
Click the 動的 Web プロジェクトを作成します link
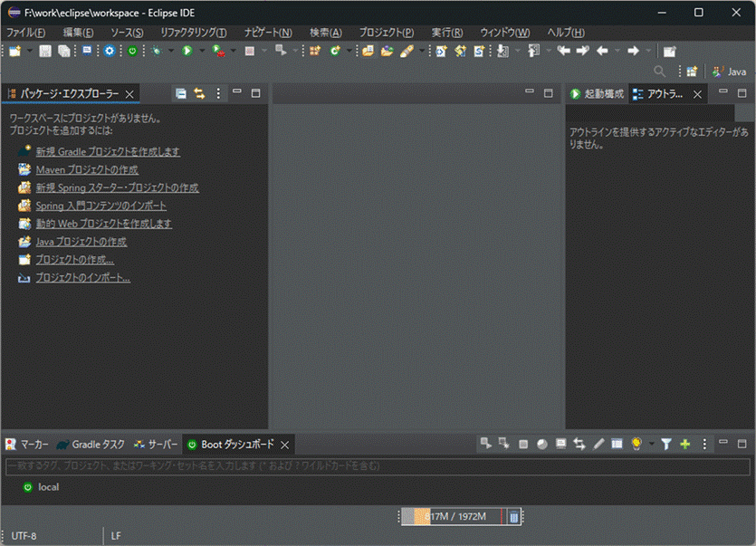(x=104, y=224)
